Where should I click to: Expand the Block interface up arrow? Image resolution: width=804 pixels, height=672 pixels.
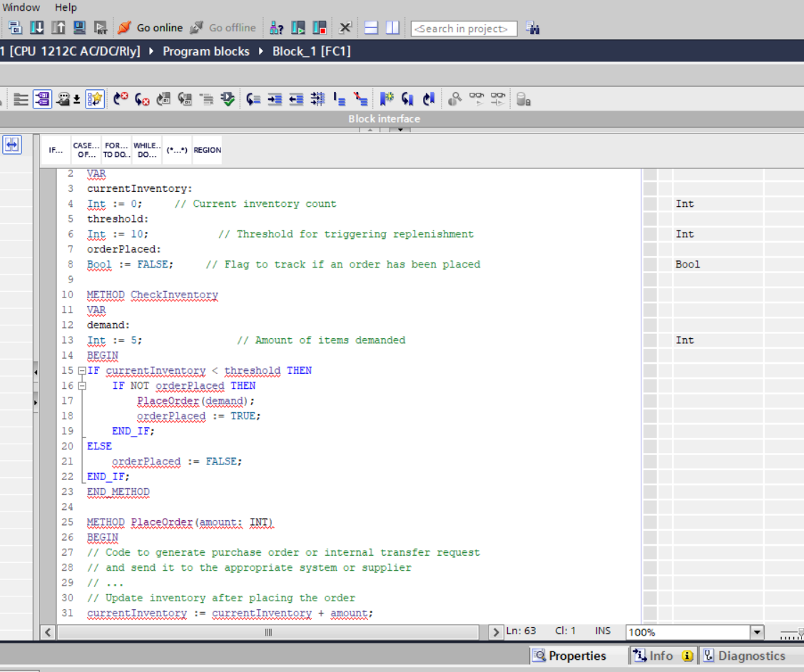click(x=370, y=130)
